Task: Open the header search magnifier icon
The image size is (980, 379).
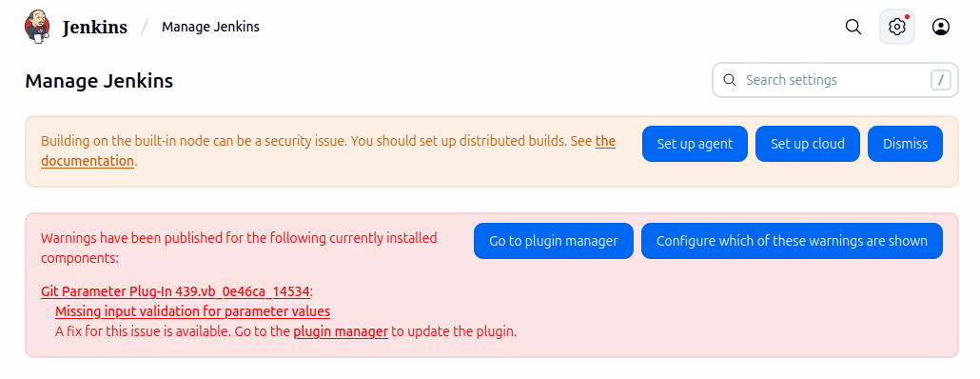Action: [853, 27]
